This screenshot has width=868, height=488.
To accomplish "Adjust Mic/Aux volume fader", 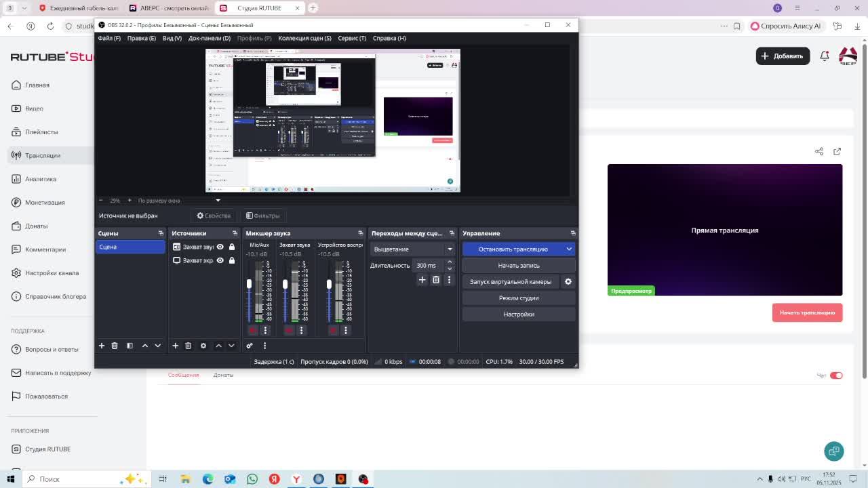I will pyautogui.click(x=249, y=284).
